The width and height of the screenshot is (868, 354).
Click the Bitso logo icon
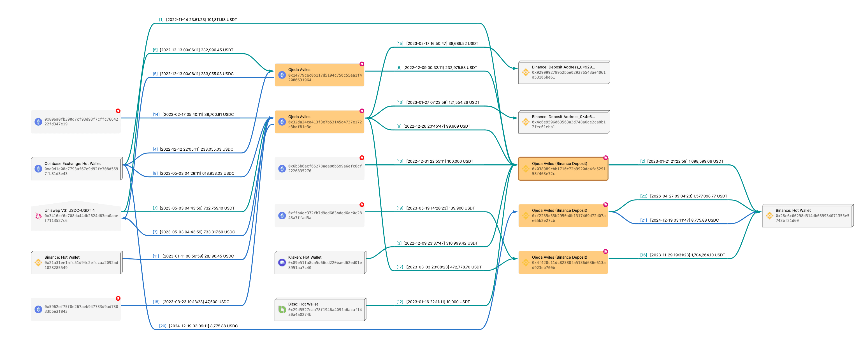[x=282, y=309]
